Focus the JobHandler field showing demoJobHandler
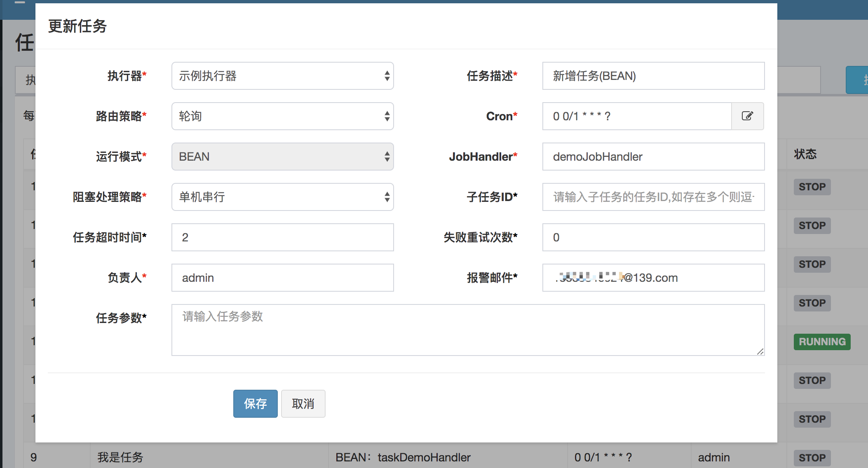 (x=653, y=157)
